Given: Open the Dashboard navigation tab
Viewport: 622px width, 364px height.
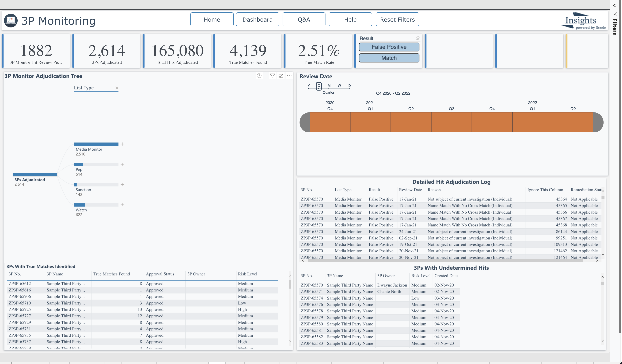Looking at the screenshot, I should (x=257, y=20).
